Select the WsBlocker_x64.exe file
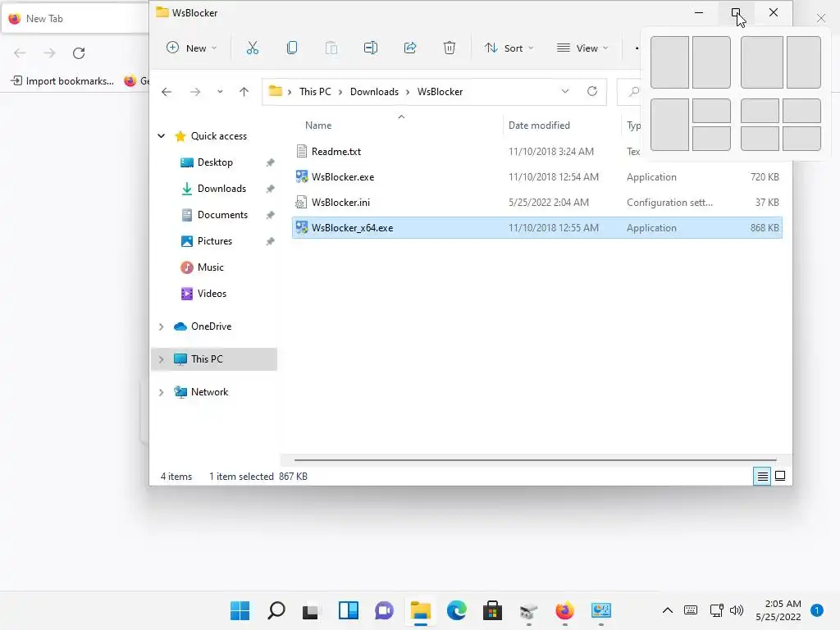 point(536,228)
